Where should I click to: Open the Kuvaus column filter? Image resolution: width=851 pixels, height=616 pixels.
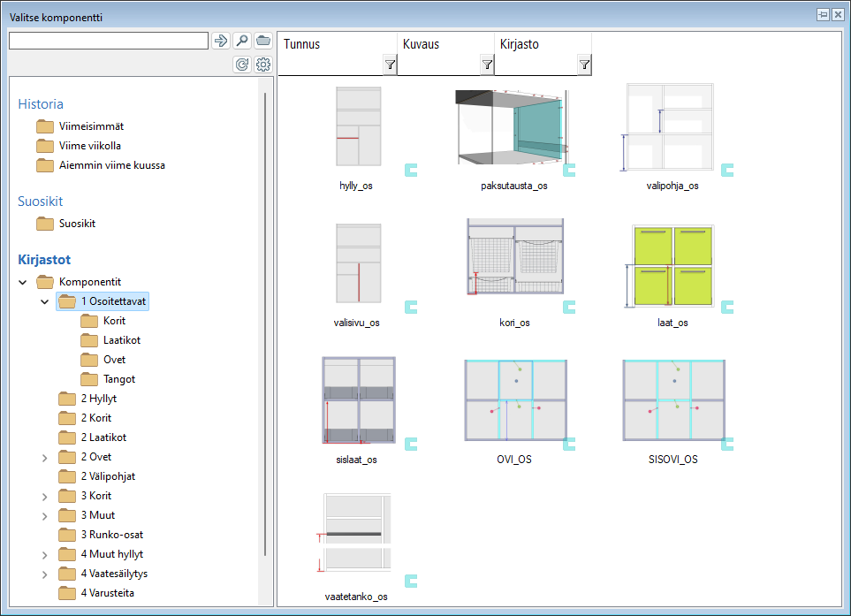click(x=487, y=65)
